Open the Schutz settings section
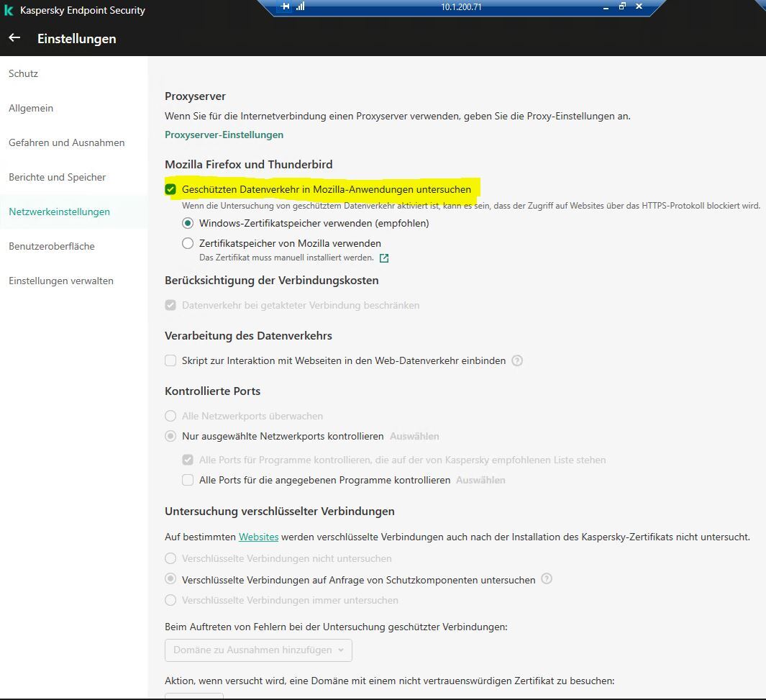This screenshot has height=700, width=766. 23,74
